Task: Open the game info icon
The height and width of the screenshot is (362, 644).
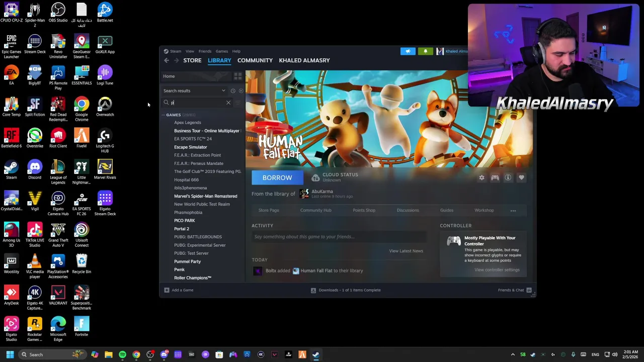Action: coord(508,177)
